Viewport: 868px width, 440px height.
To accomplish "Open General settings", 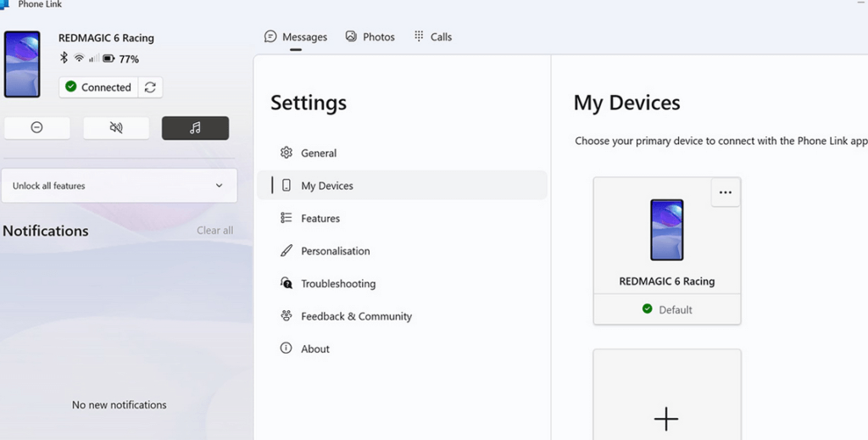I will click(x=319, y=153).
